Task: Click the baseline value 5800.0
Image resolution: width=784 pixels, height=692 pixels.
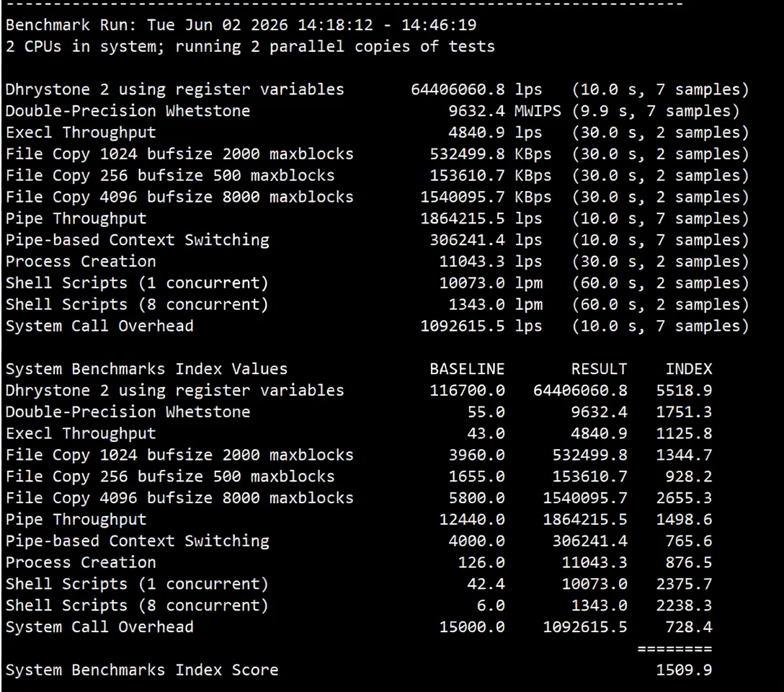Action: [476, 498]
